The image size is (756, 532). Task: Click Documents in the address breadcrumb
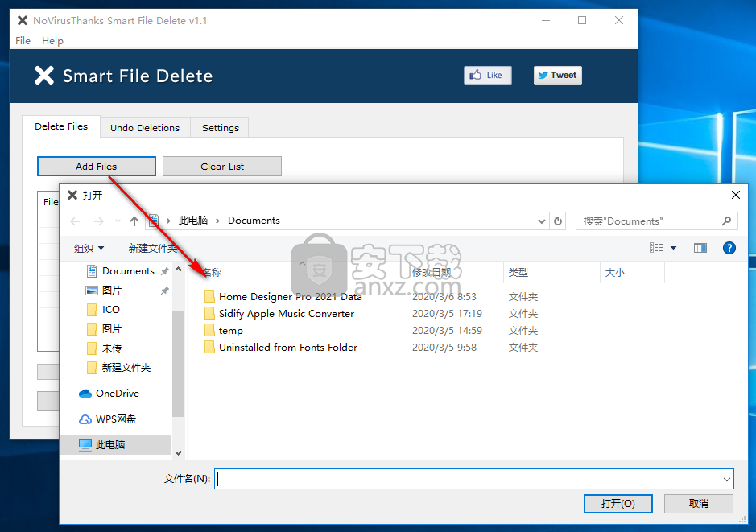tap(254, 221)
